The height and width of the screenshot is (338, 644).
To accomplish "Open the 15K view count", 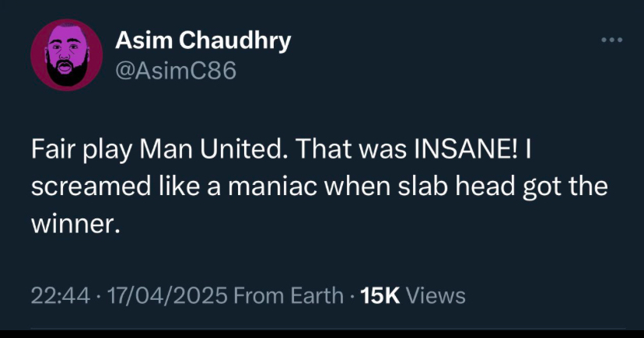I will (380, 295).
